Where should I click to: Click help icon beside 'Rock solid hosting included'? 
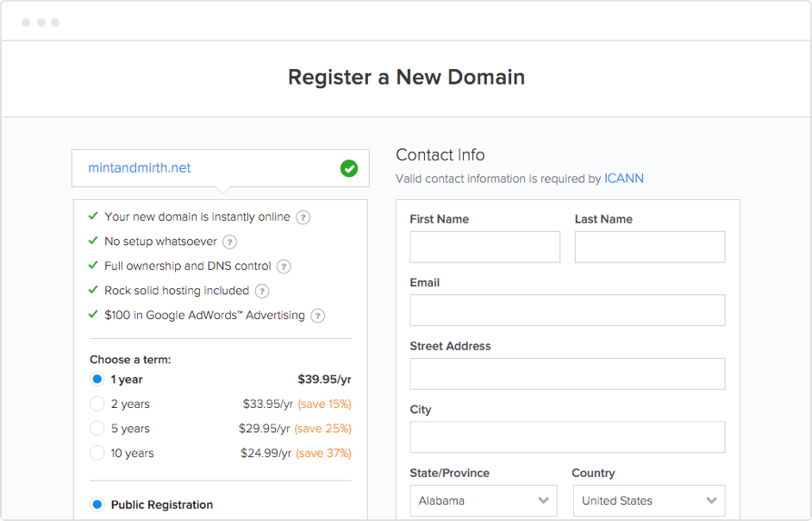[x=262, y=292]
